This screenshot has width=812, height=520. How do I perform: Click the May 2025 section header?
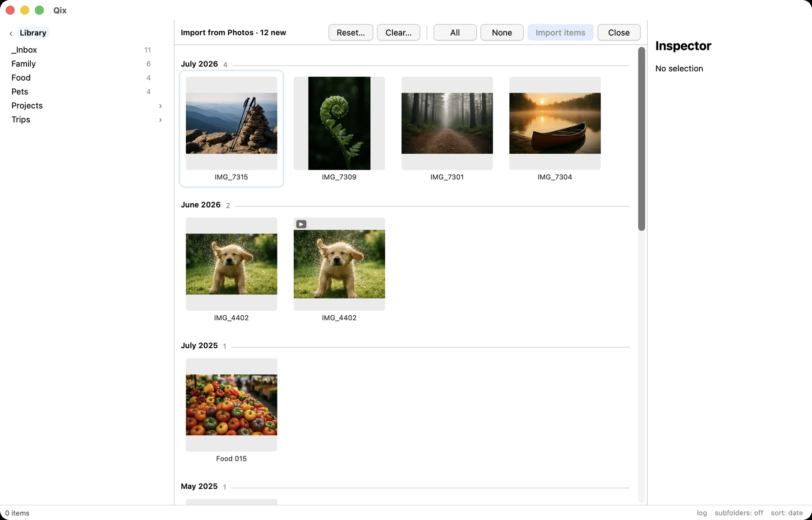pos(199,486)
